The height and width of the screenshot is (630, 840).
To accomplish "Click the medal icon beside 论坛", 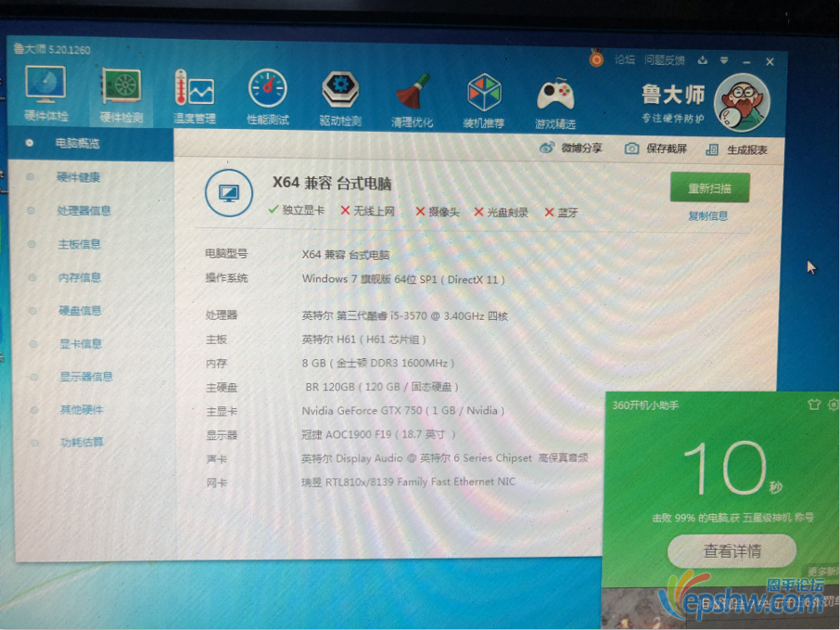I will 596,58.
